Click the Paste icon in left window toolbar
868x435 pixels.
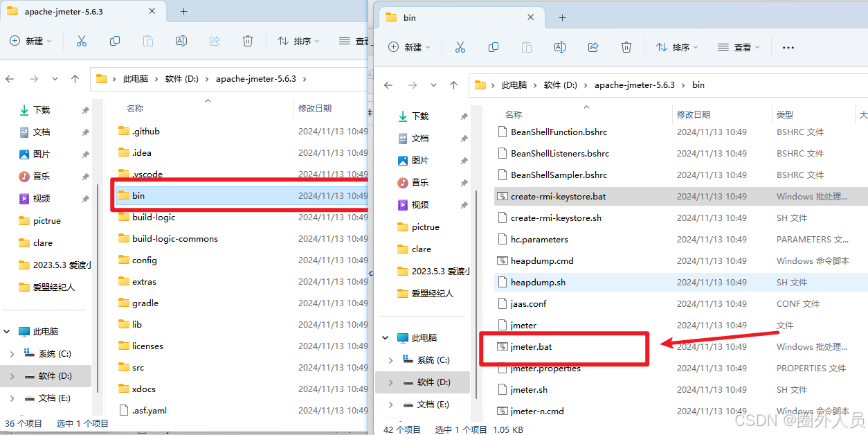point(147,41)
